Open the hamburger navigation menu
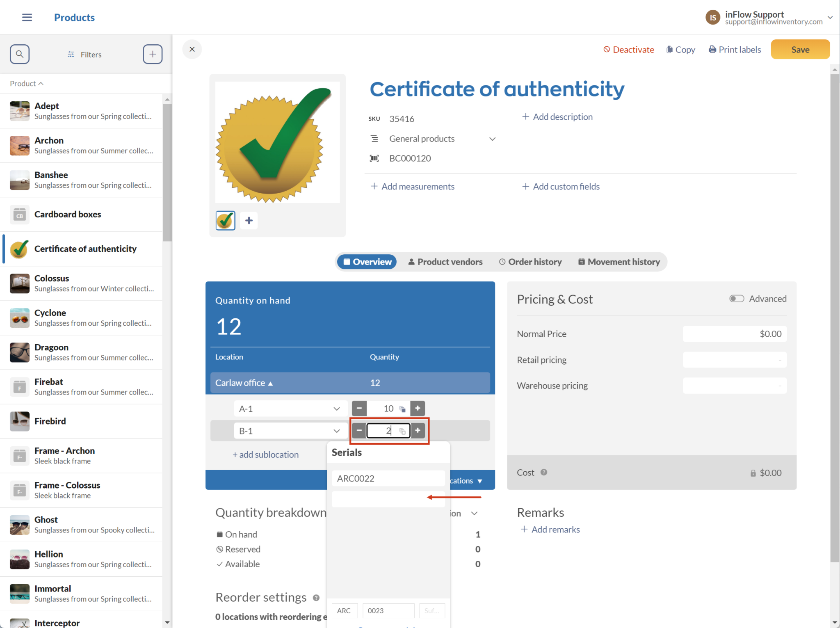The height and width of the screenshot is (628, 840). pos(27,17)
